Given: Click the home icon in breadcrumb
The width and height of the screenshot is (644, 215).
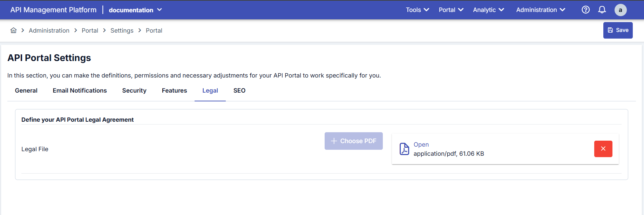Looking at the screenshot, I should (13, 31).
